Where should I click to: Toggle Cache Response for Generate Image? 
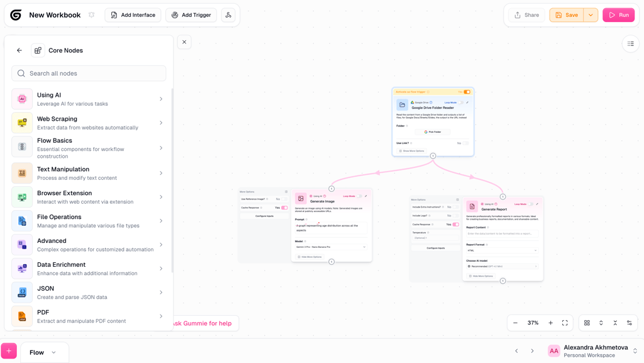285,208
